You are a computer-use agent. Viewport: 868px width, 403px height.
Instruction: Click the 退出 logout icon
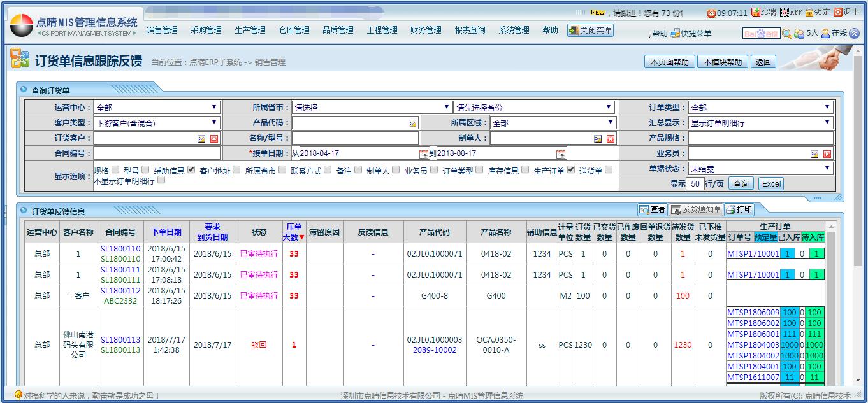(x=838, y=12)
